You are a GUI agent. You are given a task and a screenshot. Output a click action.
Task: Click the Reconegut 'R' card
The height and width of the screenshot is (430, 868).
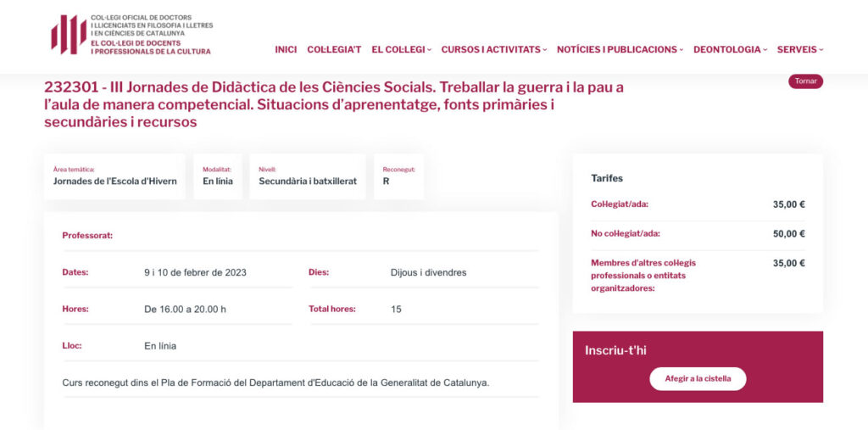[398, 176]
